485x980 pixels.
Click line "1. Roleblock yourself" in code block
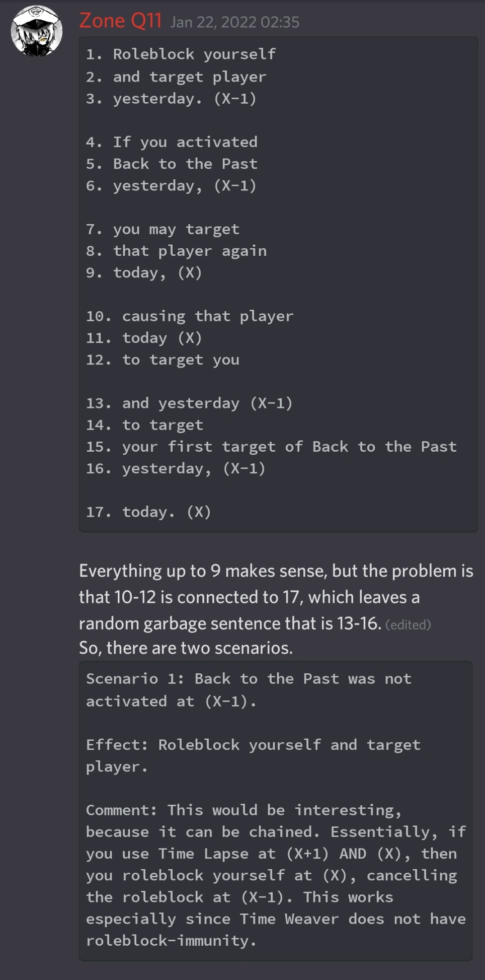(181, 54)
